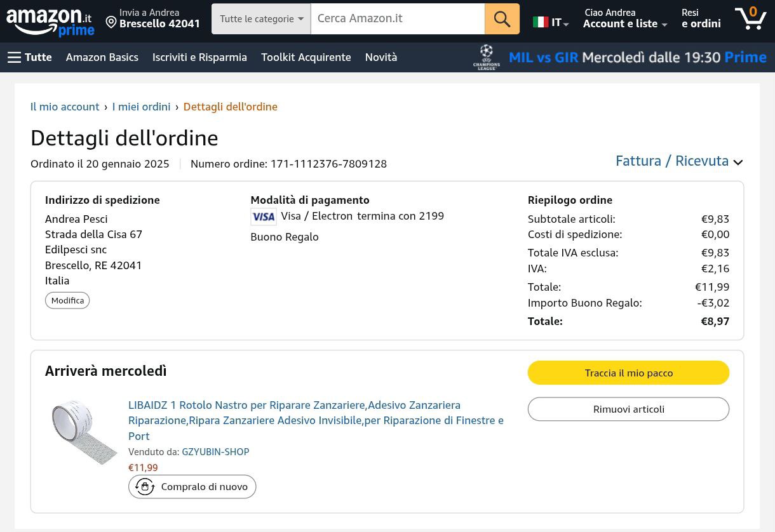Click the Amazon.it Prime logo
This screenshot has width=775, height=532.
coord(50,22)
